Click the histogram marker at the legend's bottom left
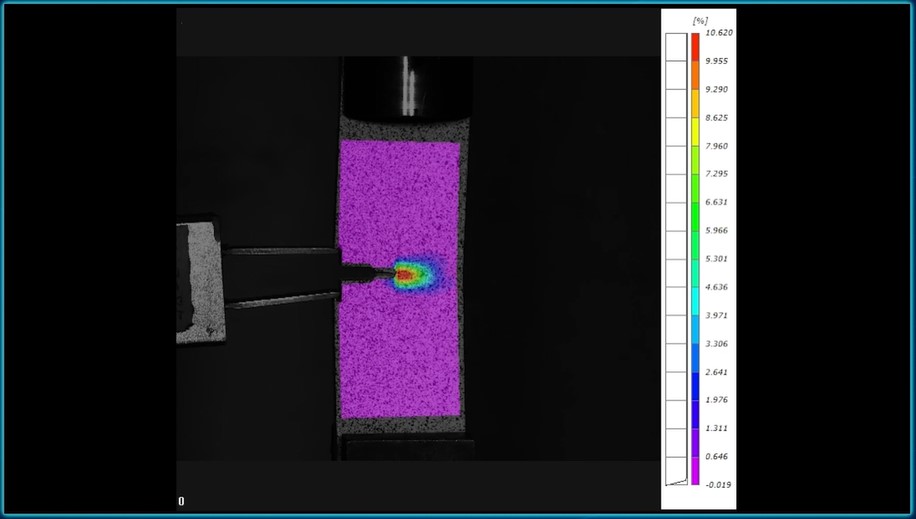916x519 pixels. click(x=676, y=482)
